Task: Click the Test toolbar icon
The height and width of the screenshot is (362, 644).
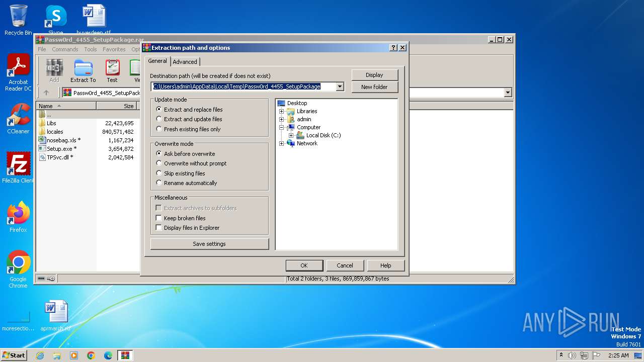Action: 112,71
